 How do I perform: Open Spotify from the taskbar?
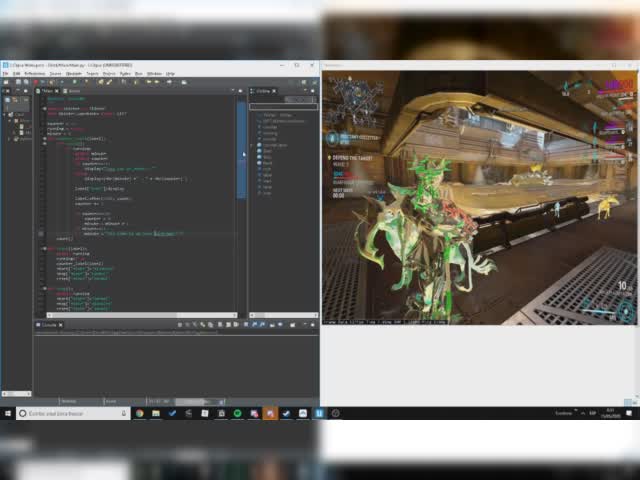coord(238,413)
